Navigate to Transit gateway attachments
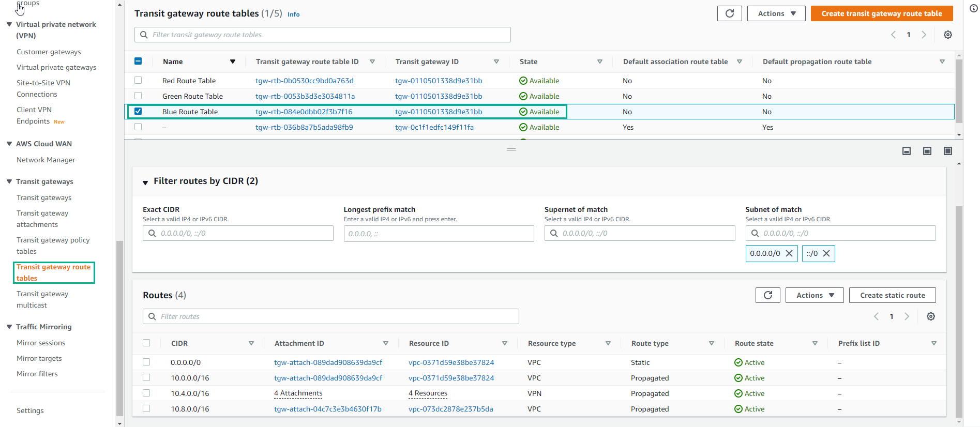980x427 pixels. click(42, 219)
